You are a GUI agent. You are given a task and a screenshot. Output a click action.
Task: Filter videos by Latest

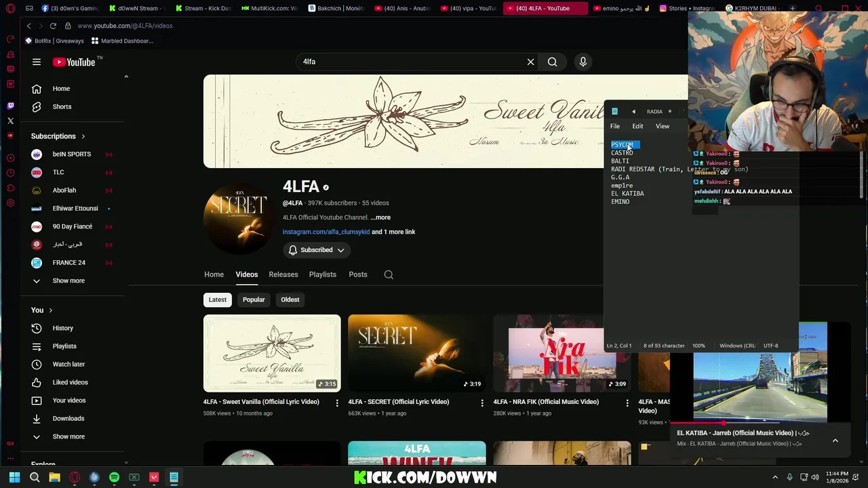point(218,300)
